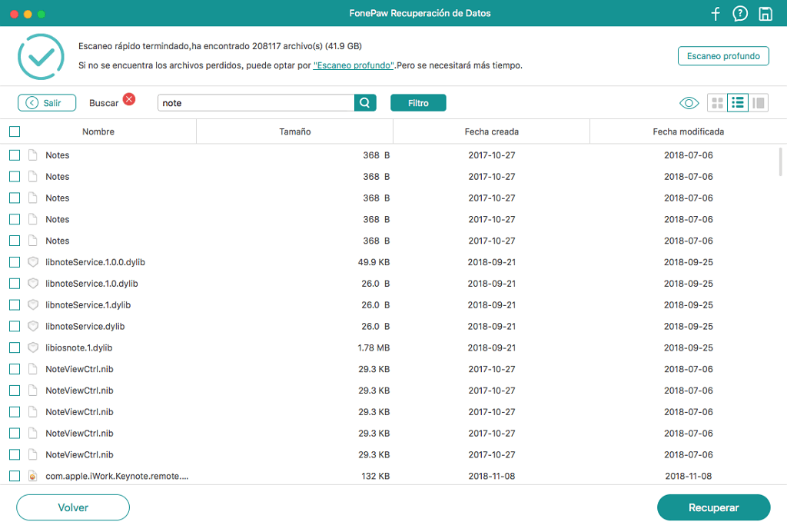
Task: Select the file name libiosnote.1.dylib
Action: click(x=79, y=347)
